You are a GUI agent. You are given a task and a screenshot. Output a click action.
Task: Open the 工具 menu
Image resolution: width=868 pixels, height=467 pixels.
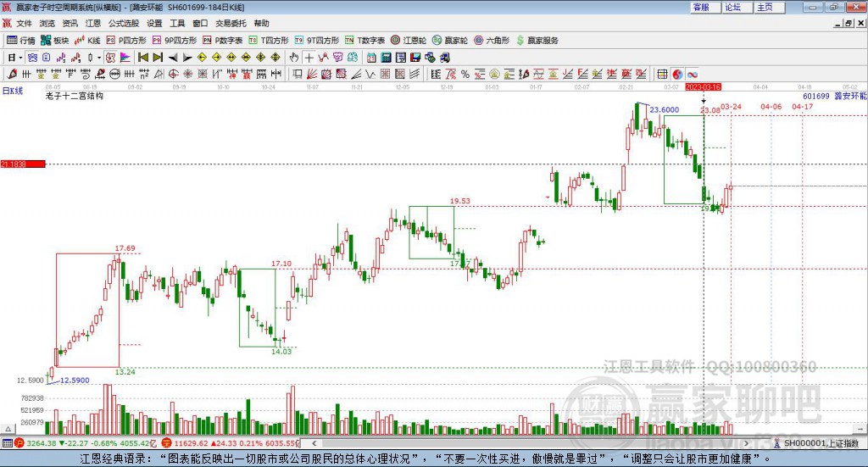[177, 23]
